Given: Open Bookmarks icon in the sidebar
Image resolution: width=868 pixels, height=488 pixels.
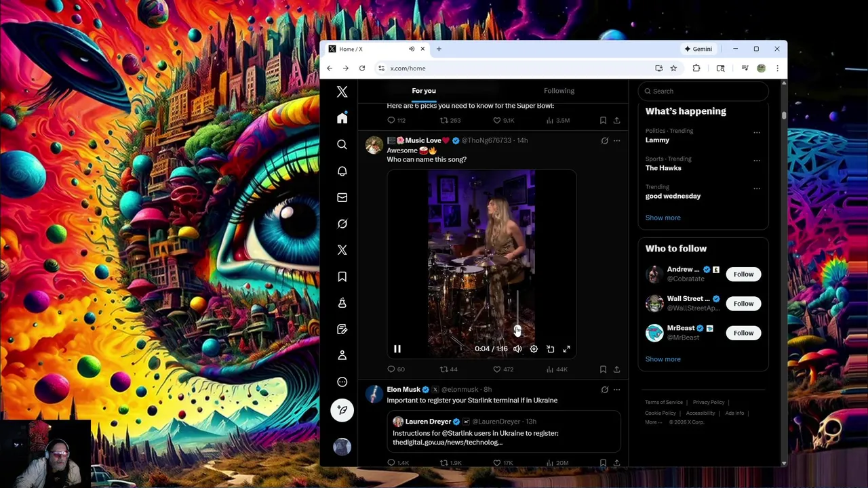Looking at the screenshot, I should point(342,277).
